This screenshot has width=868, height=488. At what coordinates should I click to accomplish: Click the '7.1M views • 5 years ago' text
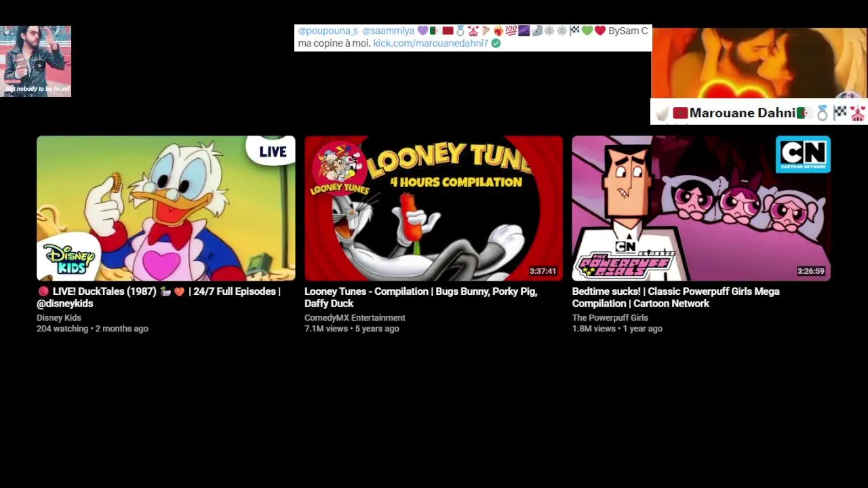pos(351,329)
